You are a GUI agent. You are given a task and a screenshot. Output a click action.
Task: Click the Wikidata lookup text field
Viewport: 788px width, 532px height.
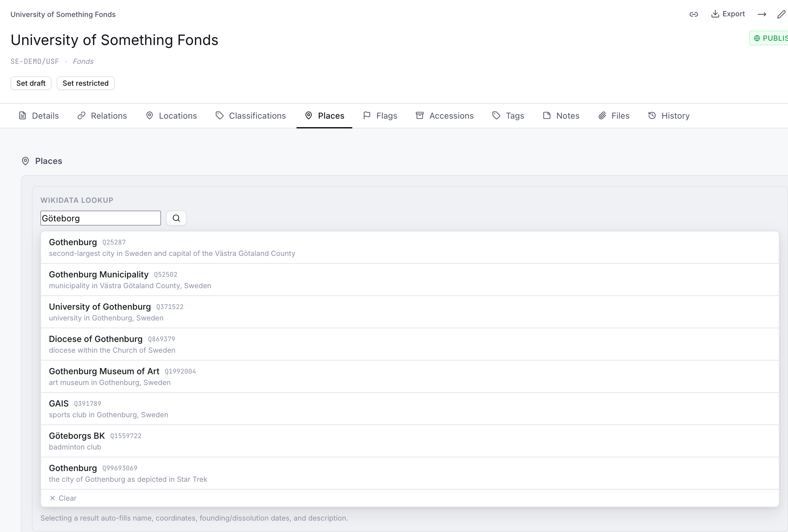point(100,218)
